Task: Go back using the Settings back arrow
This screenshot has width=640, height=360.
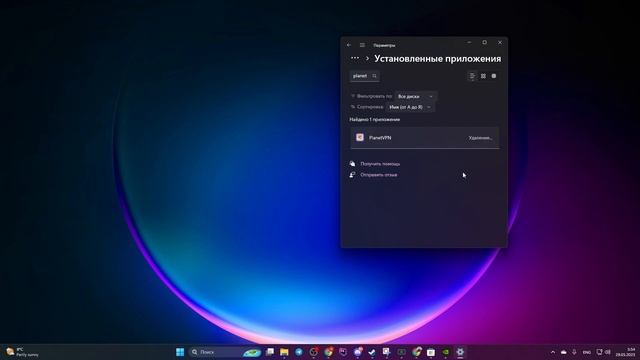Action: [x=349, y=45]
